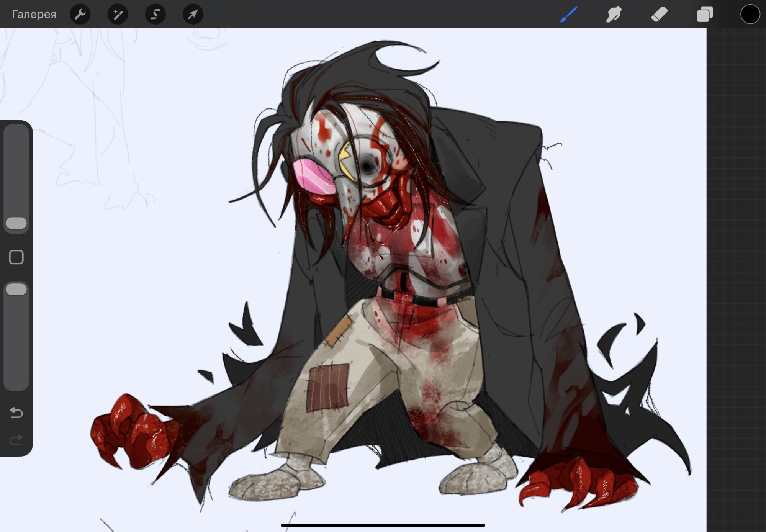Open the Adjustments magic wand menu
This screenshot has height=532, width=766.
click(118, 15)
